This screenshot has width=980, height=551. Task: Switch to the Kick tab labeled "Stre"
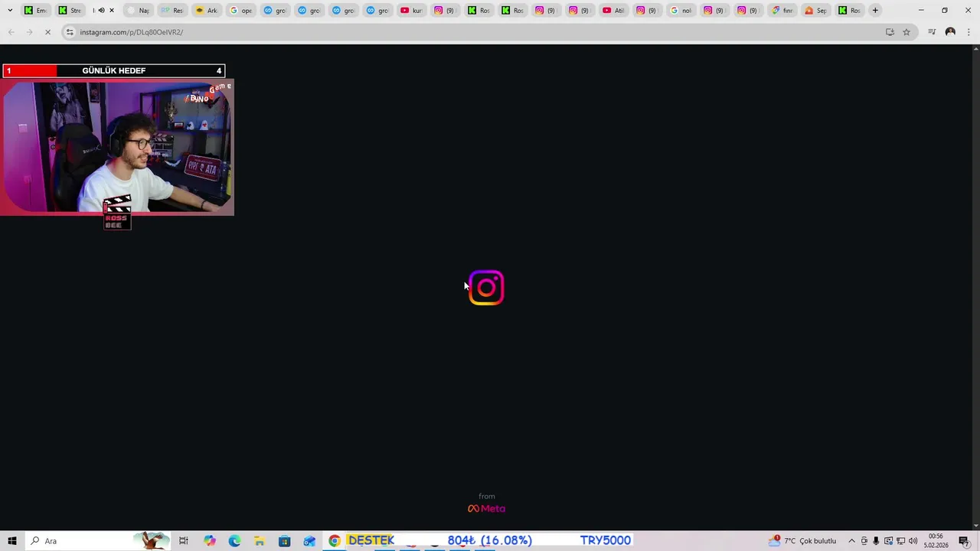(70, 10)
